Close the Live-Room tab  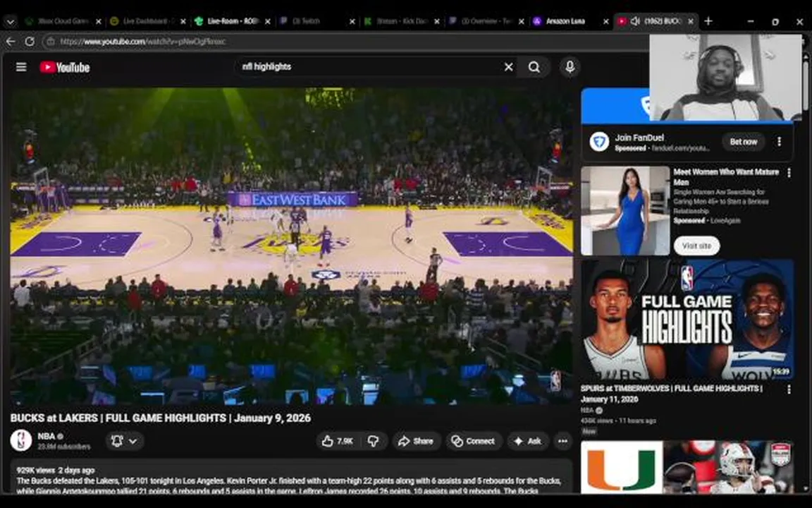(268, 21)
